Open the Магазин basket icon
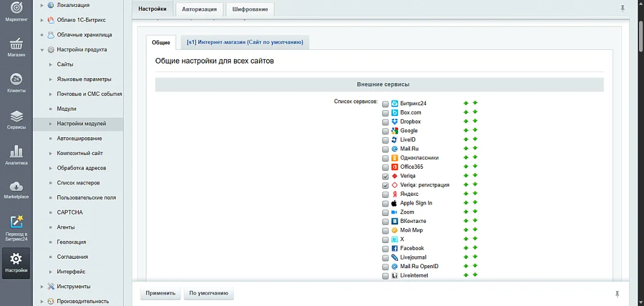The height and width of the screenshot is (306, 644). (x=16, y=43)
